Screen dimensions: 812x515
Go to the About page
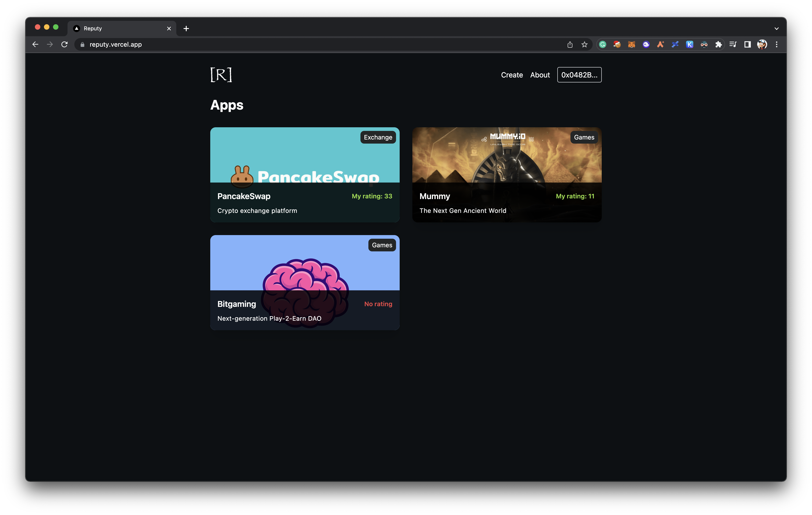[539, 75]
